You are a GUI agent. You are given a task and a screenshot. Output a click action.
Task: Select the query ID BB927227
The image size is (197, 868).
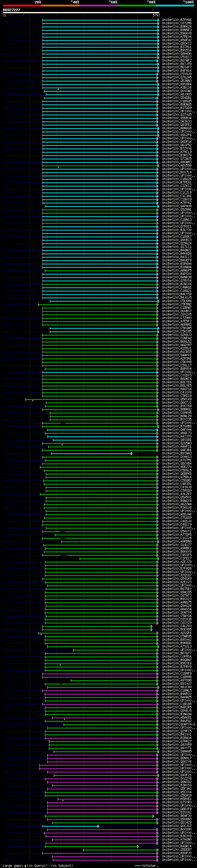11,10
